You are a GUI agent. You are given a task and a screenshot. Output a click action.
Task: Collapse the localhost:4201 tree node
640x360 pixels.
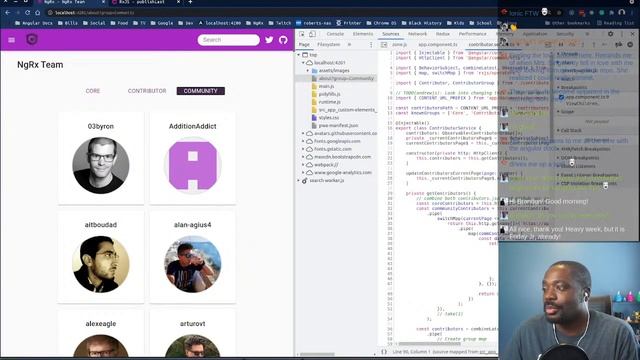tap(303, 63)
